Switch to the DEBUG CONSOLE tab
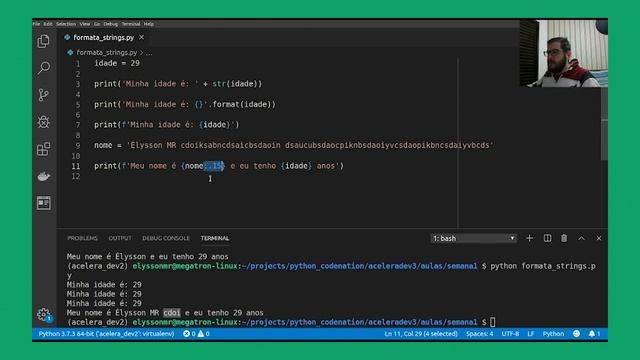The image size is (640, 360). pos(166,238)
